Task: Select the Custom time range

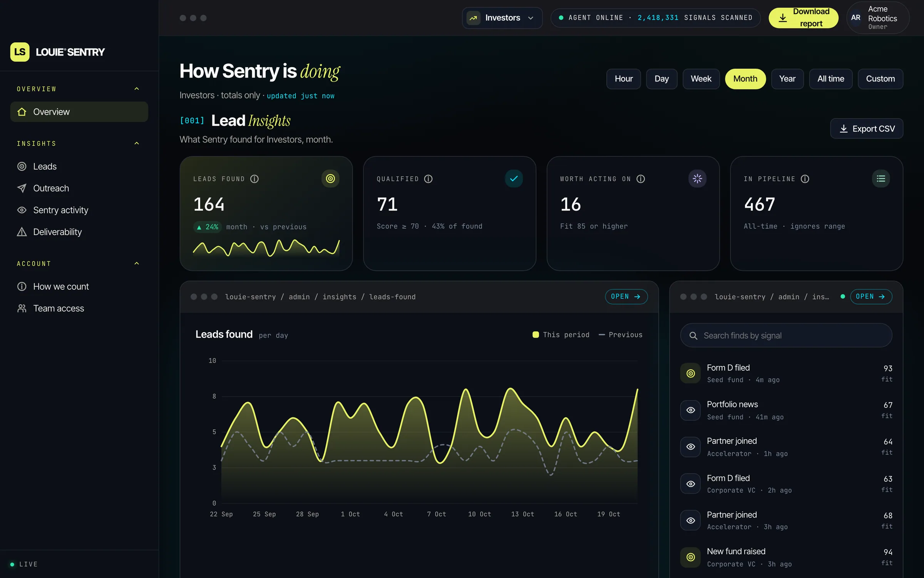Action: 880,79
